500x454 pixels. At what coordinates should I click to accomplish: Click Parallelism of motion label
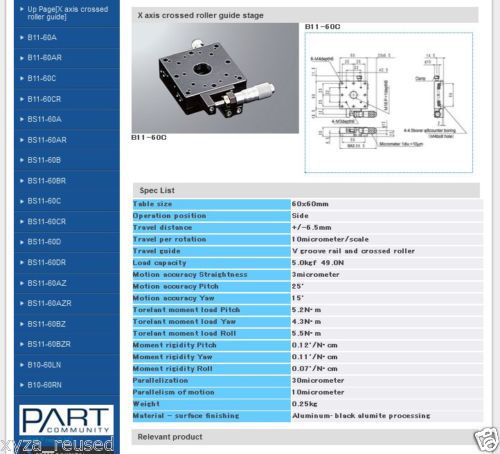173,392
